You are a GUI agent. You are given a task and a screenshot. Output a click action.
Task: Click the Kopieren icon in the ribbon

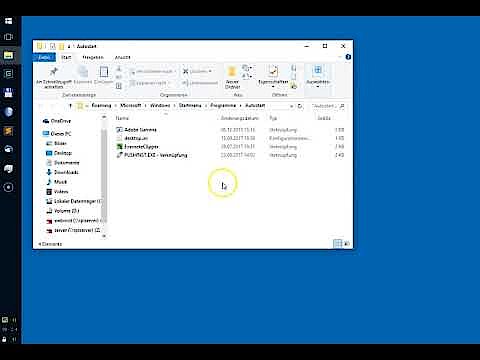[83, 71]
